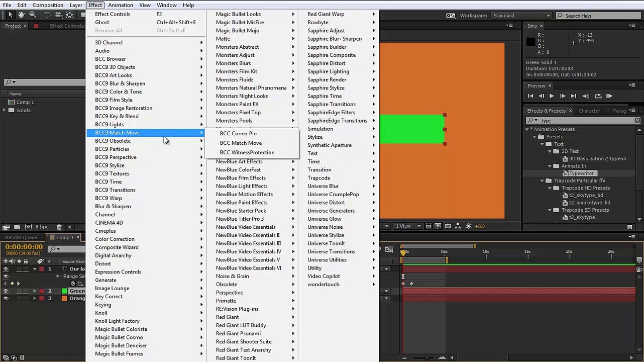Toggle Pixel Aspect Ratio Correction in viewer
The height and width of the screenshot is (362, 644).
[x=428, y=226]
